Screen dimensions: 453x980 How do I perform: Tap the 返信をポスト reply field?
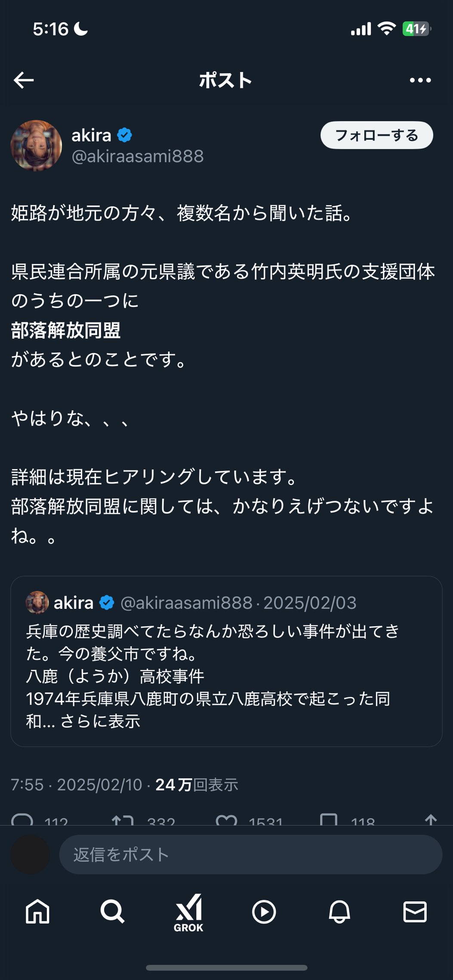(250, 854)
